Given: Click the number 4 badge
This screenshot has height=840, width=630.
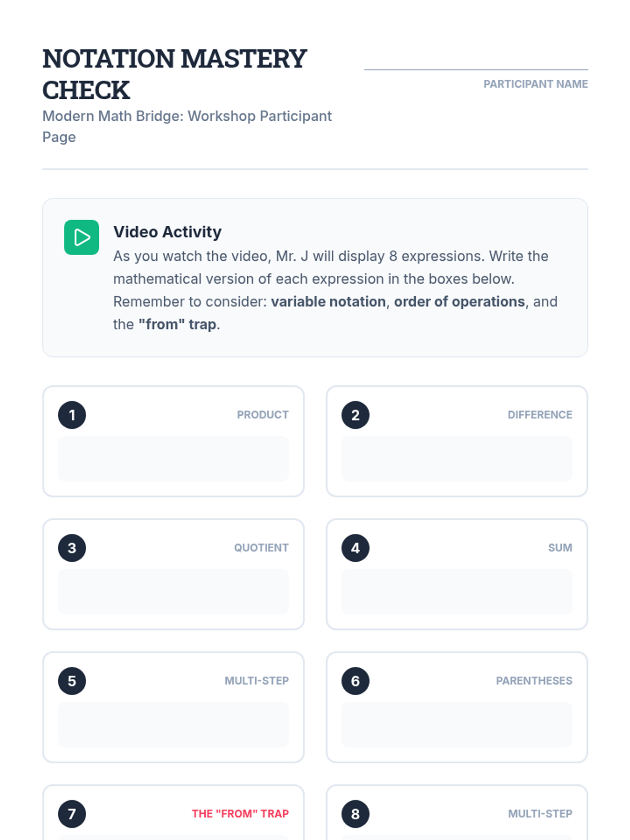Looking at the screenshot, I should point(355,548).
